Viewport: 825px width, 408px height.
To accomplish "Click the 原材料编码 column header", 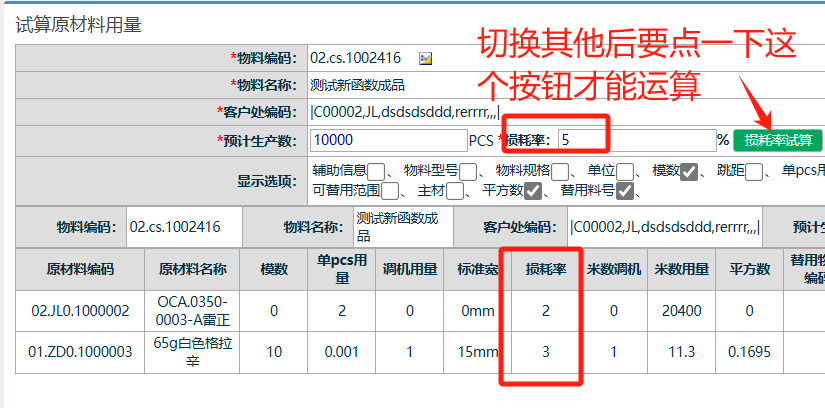I will (80, 270).
